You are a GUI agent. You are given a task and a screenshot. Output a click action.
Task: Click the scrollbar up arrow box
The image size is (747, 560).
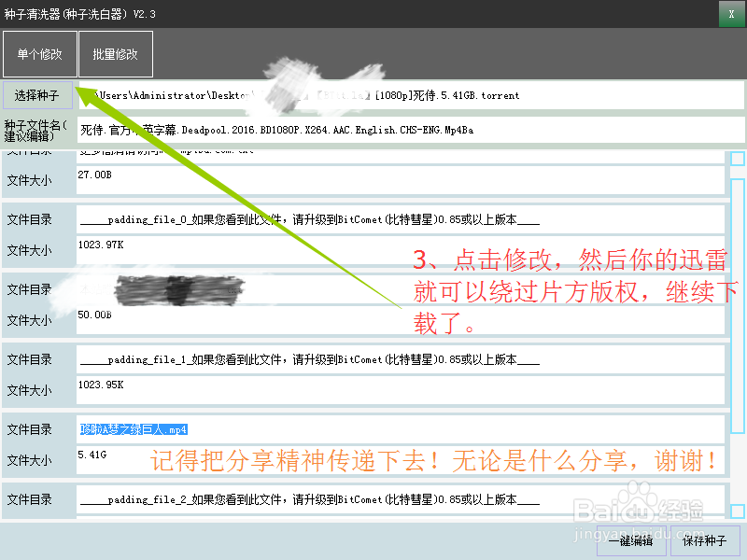pyautogui.click(x=738, y=158)
